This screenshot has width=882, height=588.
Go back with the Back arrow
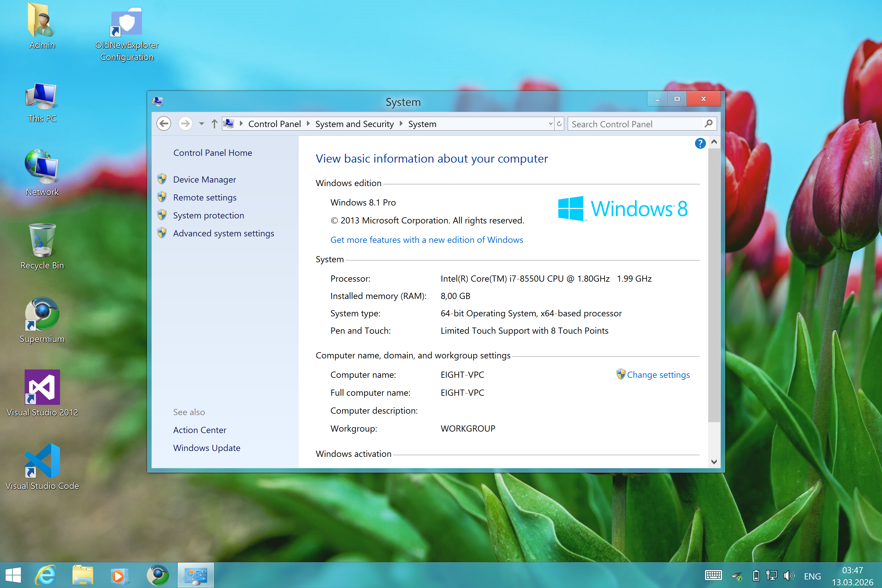pyautogui.click(x=164, y=124)
